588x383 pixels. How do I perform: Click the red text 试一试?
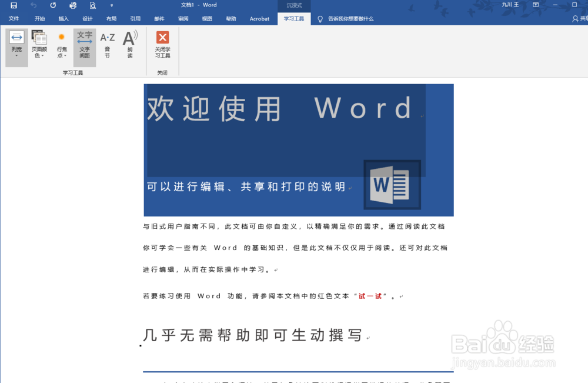[x=370, y=296]
